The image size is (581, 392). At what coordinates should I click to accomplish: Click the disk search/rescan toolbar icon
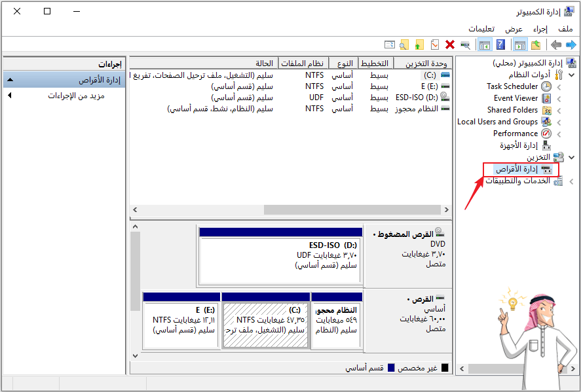pos(466,45)
